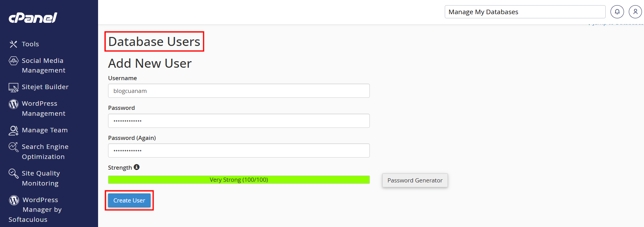Click the user account avatar icon
The image size is (644, 227).
635,11
